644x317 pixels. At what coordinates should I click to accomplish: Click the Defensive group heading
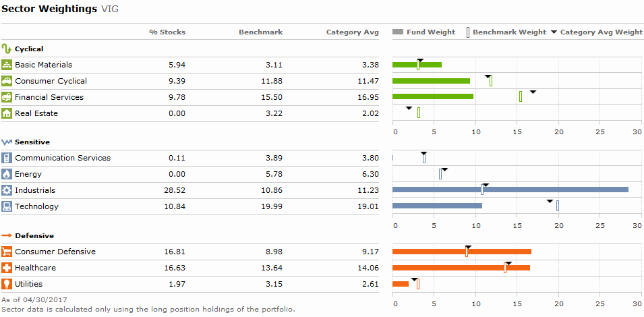pos(34,236)
